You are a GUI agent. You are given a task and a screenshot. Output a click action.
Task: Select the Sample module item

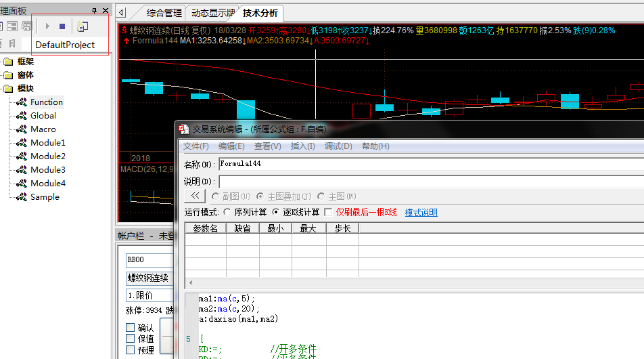coord(45,197)
